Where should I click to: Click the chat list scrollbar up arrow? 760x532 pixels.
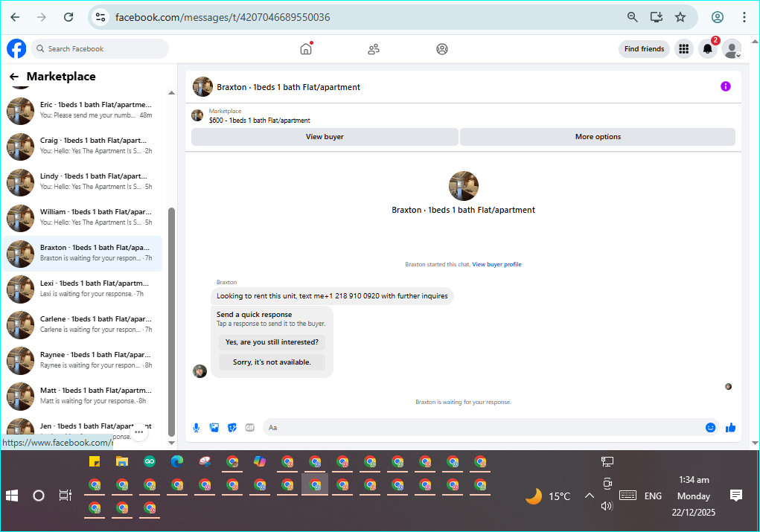pyautogui.click(x=172, y=92)
